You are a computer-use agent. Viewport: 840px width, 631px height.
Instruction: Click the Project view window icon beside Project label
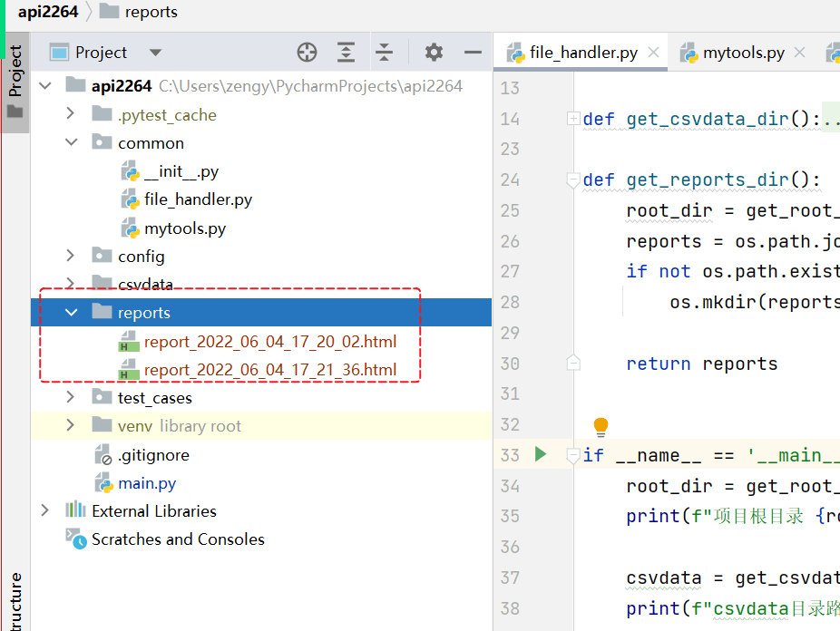pos(59,53)
